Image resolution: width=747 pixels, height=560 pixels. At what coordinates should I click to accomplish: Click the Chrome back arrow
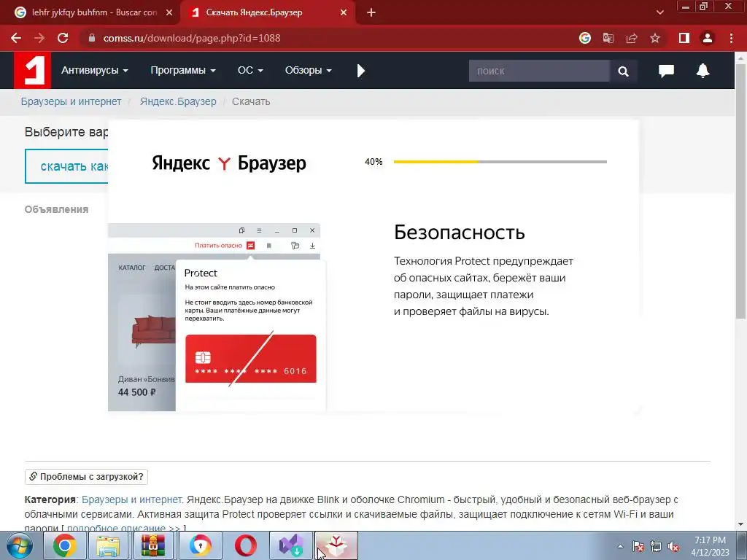tap(16, 38)
